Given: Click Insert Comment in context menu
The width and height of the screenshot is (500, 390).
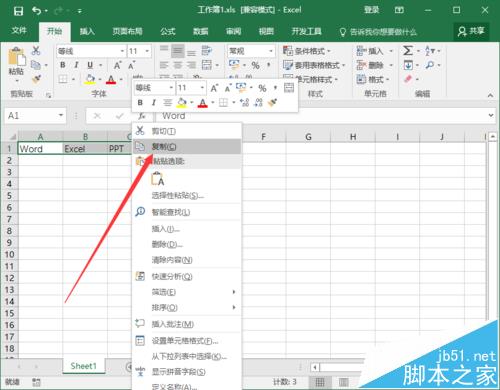Looking at the screenshot, I should 187,324.
